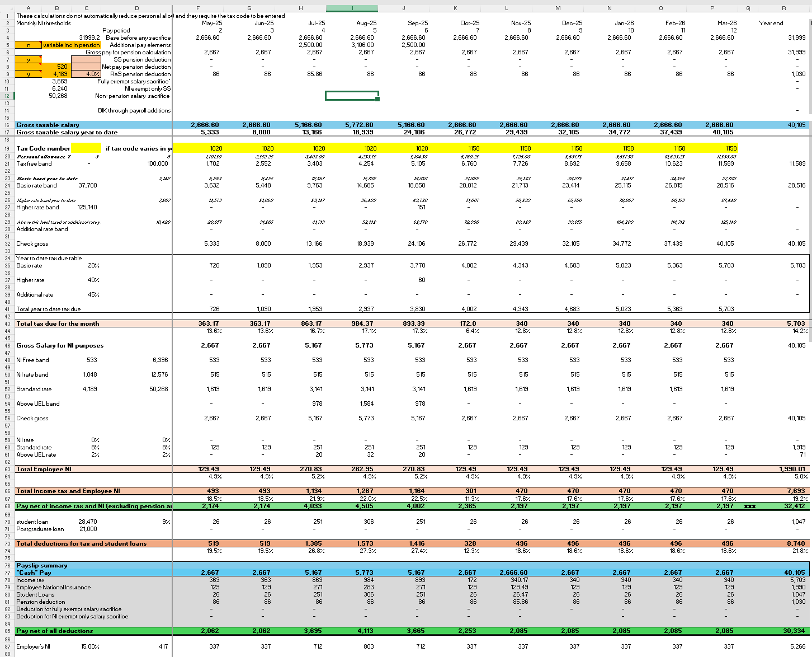Click the 'BIK through payroll additions' label
The width and height of the screenshot is (812, 657).
pyautogui.click(x=134, y=110)
